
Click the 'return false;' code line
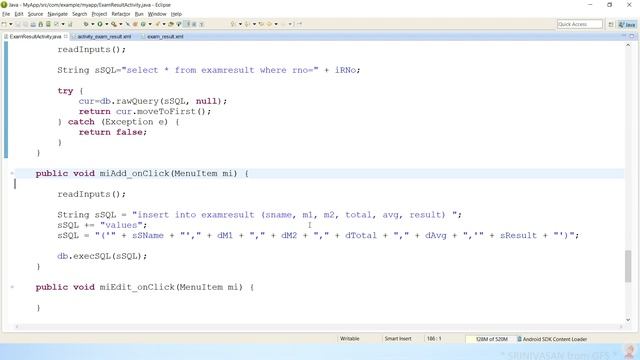point(113,132)
